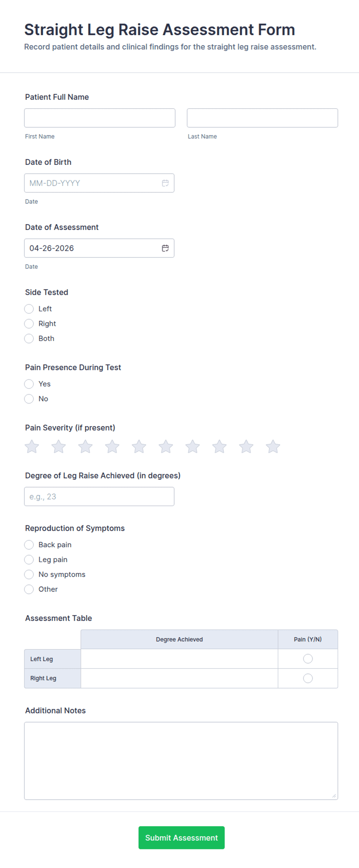Image resolution: width=359 pixels, height=868 pixels.
Task: Select No symptoms option
Action: (29, 574)
